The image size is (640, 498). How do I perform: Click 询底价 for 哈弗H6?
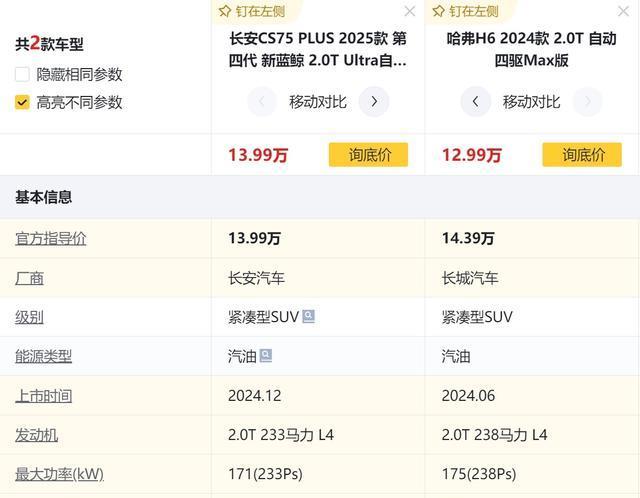tap(582, 155)
